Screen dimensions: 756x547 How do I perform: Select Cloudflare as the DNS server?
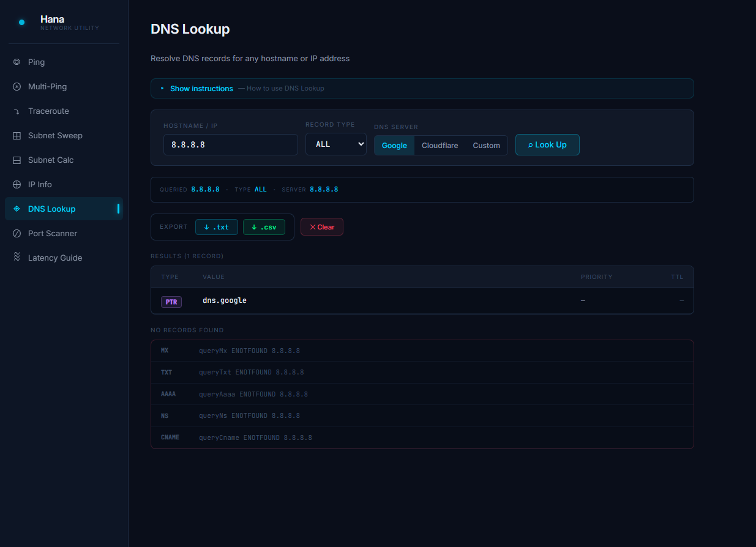click(440, 146)
